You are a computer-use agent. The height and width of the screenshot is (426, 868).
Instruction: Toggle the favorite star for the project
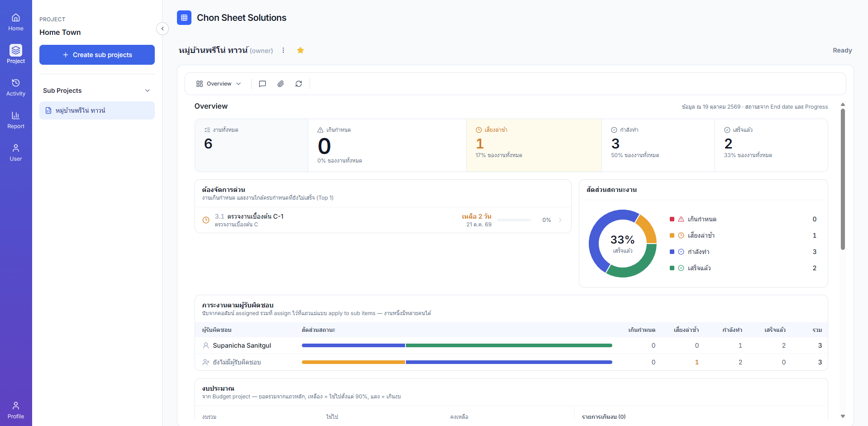coord(300,50)
